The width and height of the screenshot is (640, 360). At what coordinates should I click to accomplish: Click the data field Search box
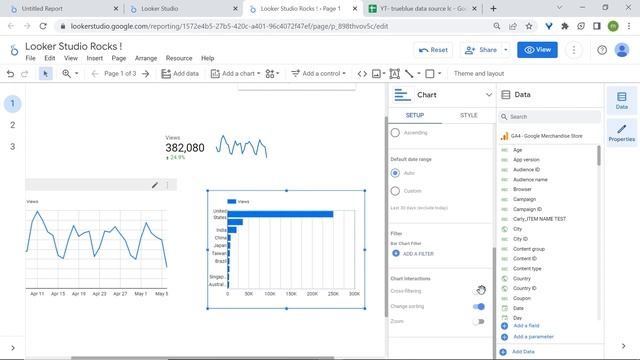(x=549, y=117)
